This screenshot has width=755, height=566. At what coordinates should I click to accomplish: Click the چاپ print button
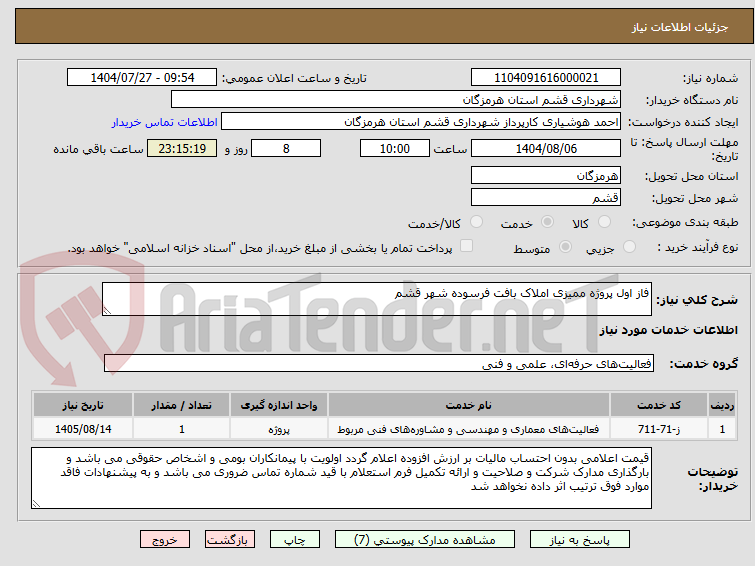pyautogui.click(x=295, y=540)
